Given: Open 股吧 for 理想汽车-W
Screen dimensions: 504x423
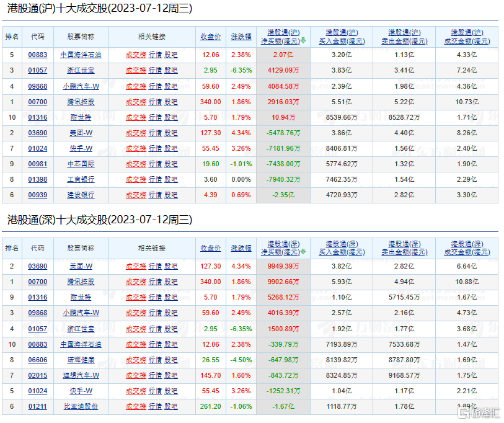Looking at the screenshot, I should coord(170,375).
